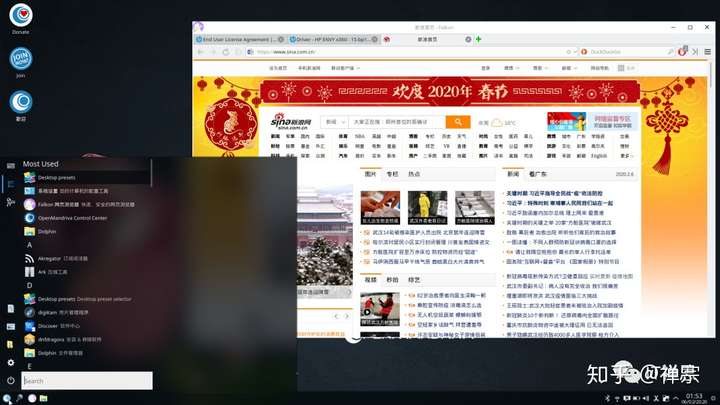Open settings gear in menu sidebar
The width and height of the screenshot is (720, 405).
click(x=11, y=362)
